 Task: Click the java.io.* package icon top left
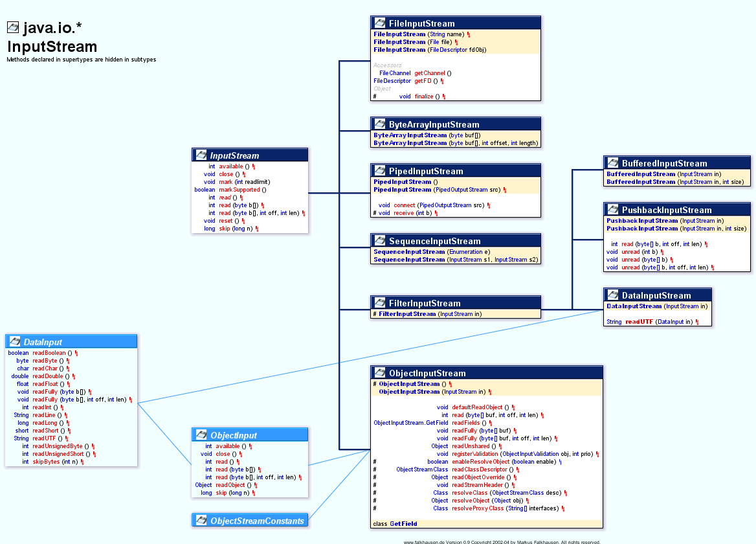pyautogui.click(x=13, y=28)
